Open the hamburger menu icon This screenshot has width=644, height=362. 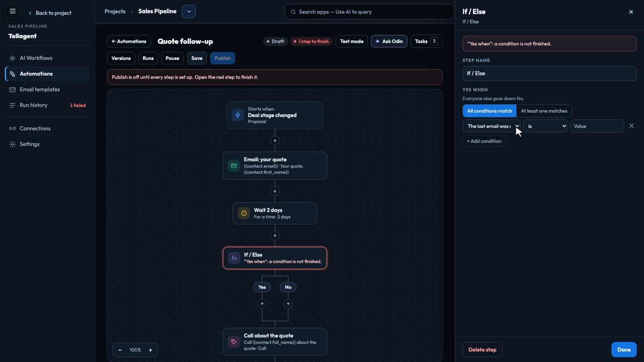pos(13,11)
